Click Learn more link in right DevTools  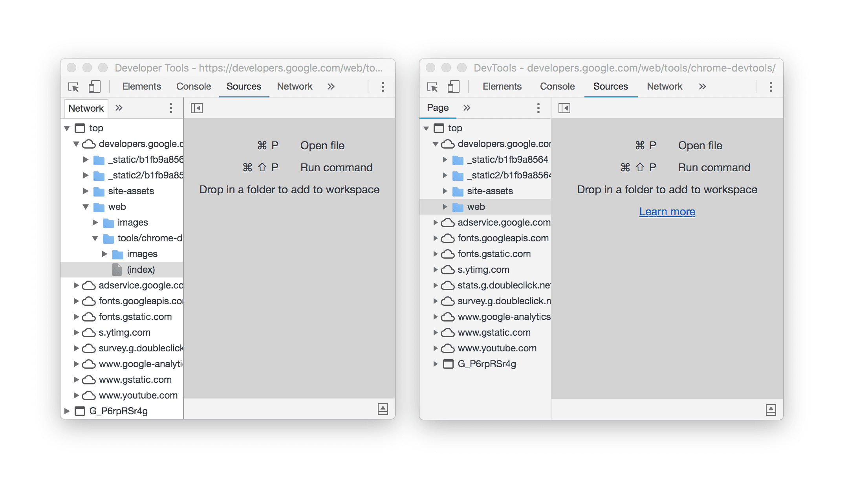pos(668,211)
